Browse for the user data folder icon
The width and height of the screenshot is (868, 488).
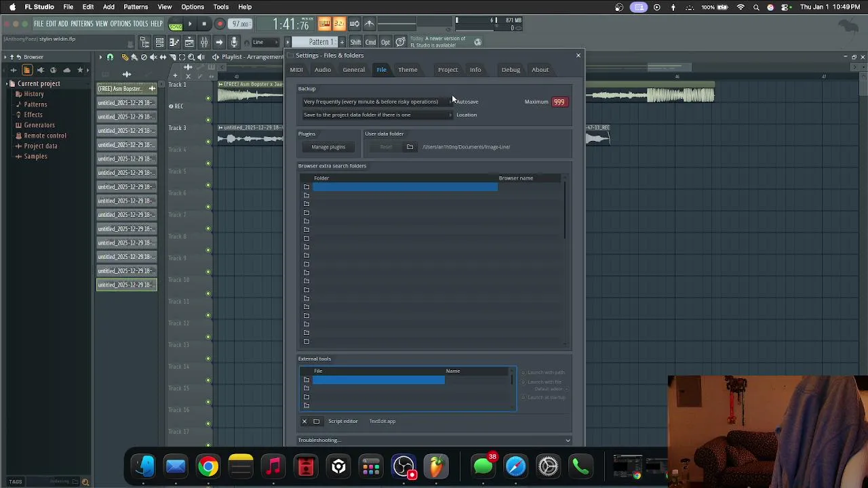click(410, 147)
